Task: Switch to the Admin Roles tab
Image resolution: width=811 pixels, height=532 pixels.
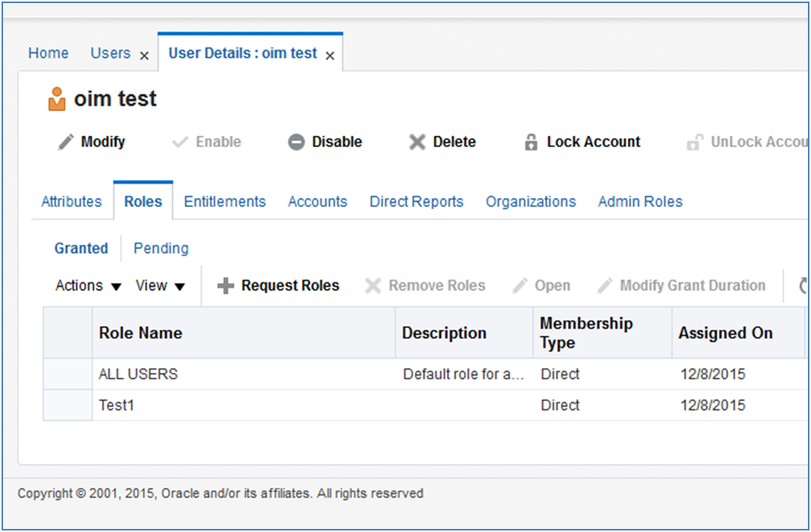Action: pyautogui.click(x=640, y=202)
